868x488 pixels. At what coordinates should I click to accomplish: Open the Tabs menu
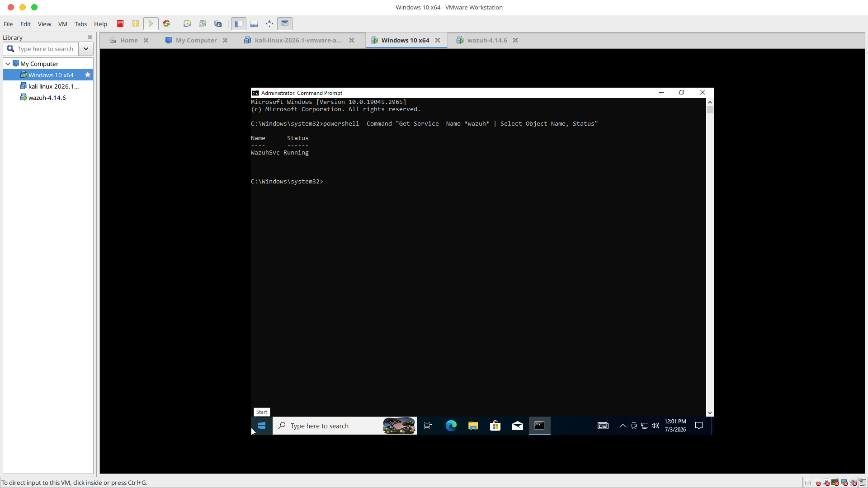click(x=80, y=24)
